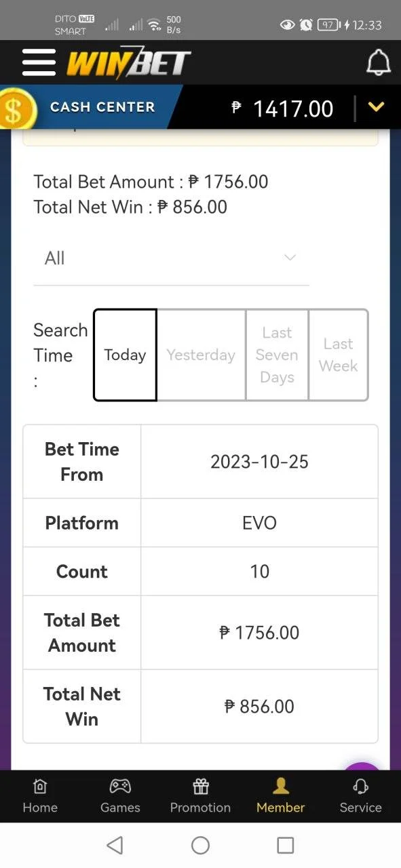The height and width of the screenshot is (868, 401).
Task: Open the hamburger menu
Action: pos(39,62)
